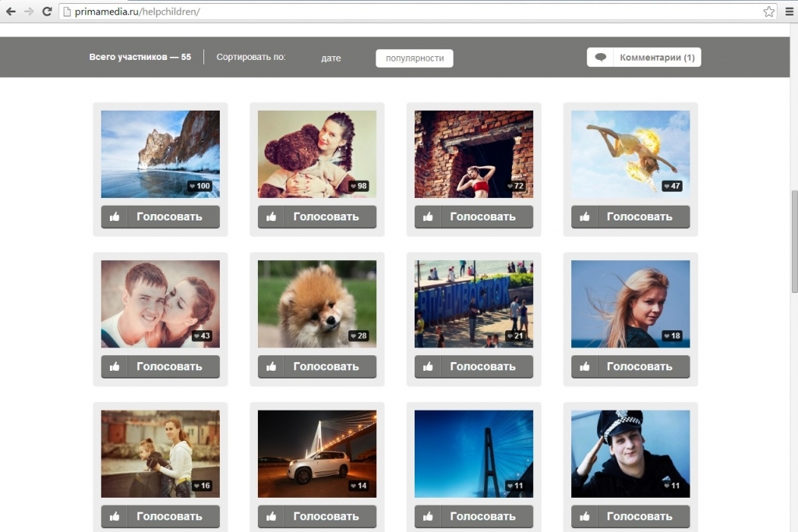
Task: Open the frozen lake cliff photo
Action: [x=160, y=152]
